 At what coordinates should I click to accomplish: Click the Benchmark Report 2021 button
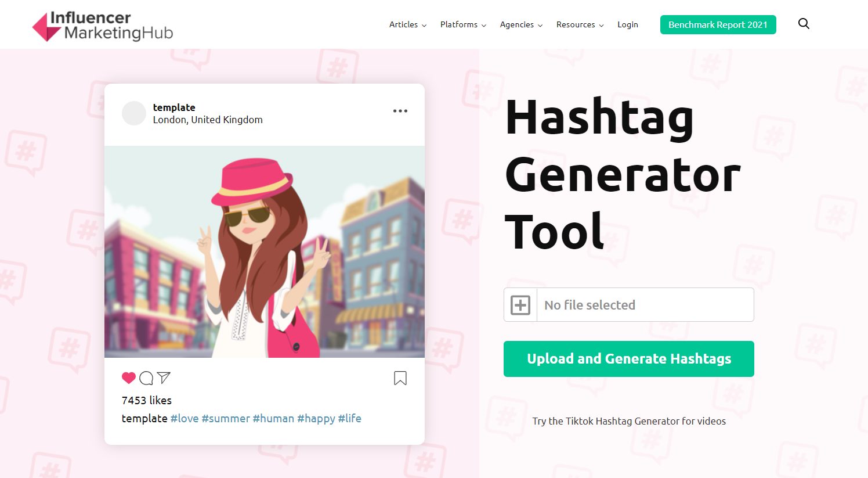(x=718, y=24)
